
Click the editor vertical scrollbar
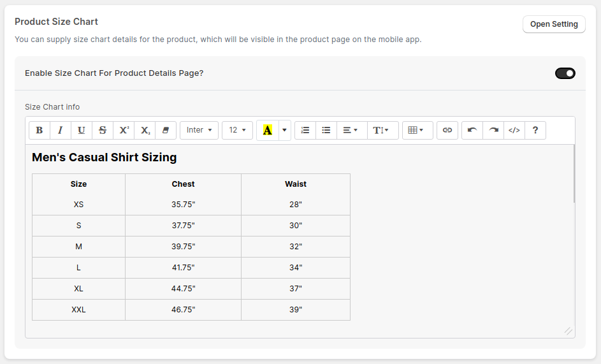click(574, 174)
